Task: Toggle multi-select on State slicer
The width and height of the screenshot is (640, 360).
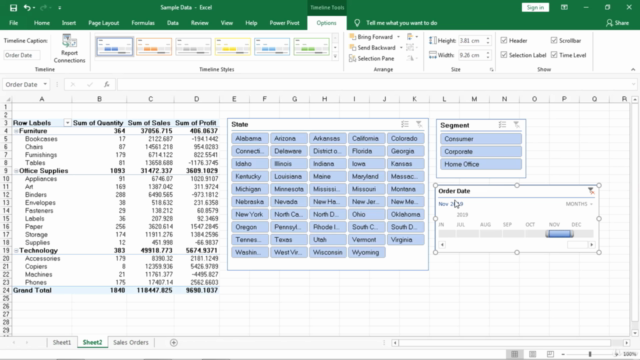Action: click(x=405, y=124)
